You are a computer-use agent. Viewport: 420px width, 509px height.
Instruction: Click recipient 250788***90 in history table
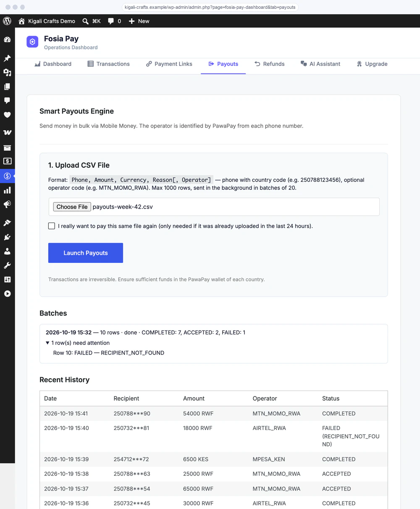click(132, 414)
